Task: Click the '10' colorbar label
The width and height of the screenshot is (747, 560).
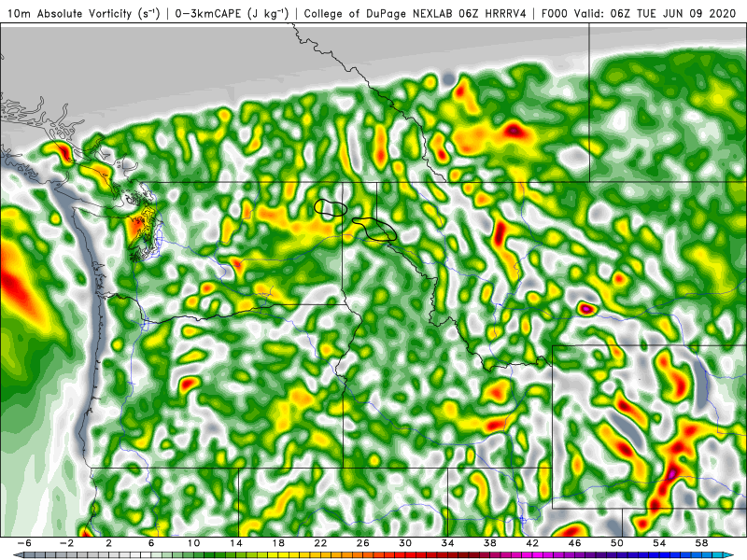Action: pos(193,543)
